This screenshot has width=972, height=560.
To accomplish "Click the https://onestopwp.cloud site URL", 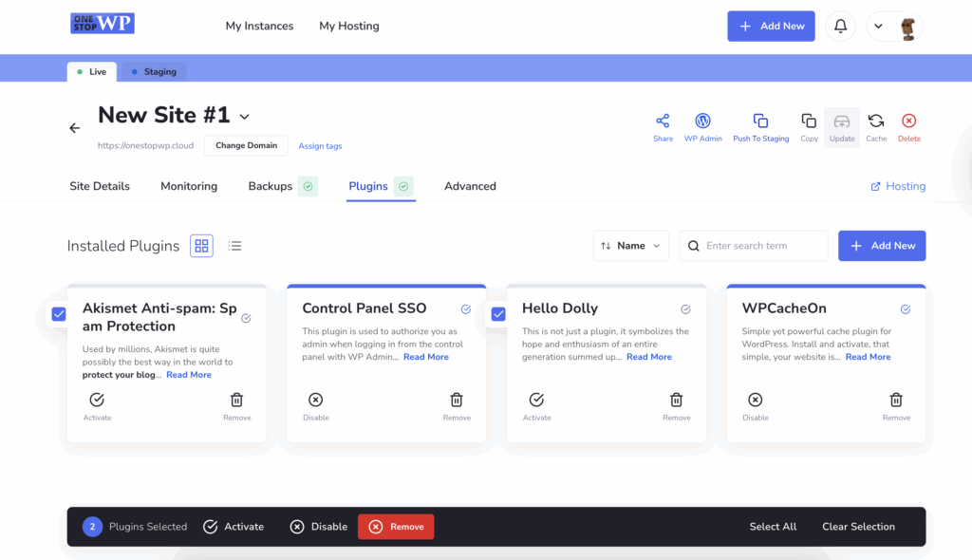I will (145, 146).
